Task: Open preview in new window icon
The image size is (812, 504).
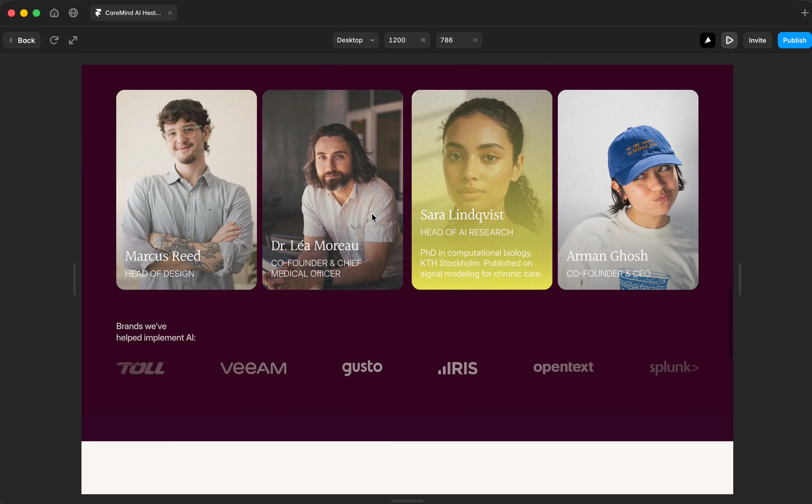Action: coord(73,40)
